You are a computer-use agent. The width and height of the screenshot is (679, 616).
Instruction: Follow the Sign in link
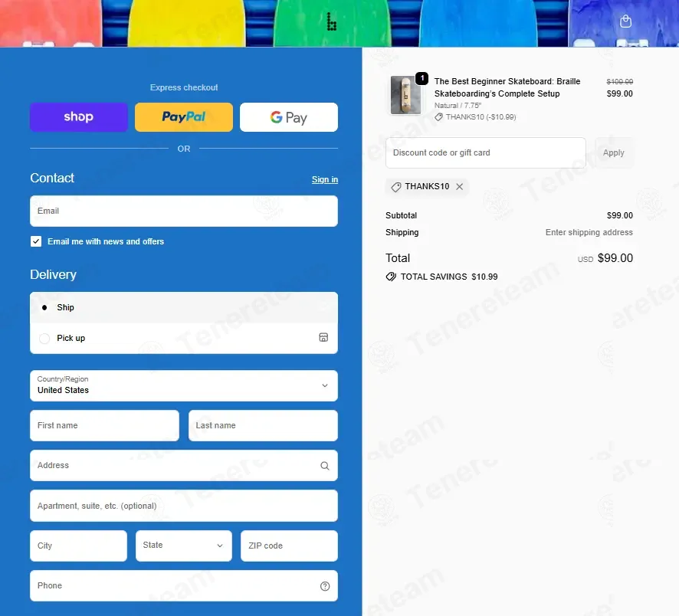[325, 179]
